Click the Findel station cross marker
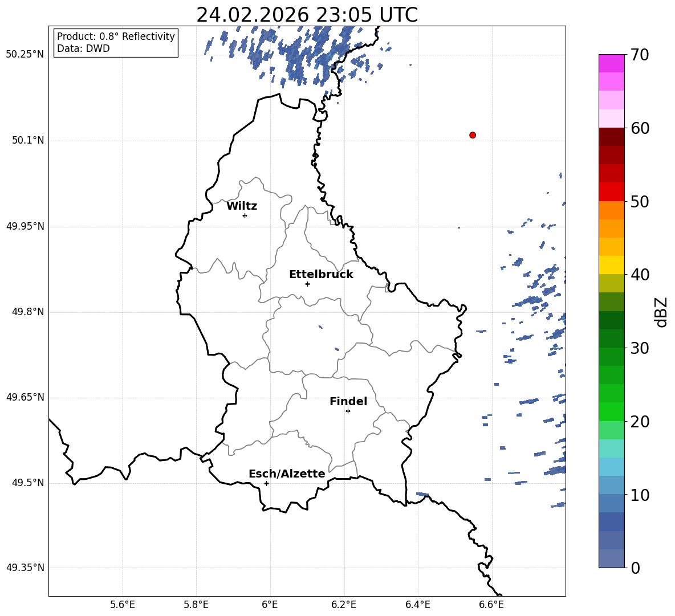Screen dimensions: 675x616 348,411
